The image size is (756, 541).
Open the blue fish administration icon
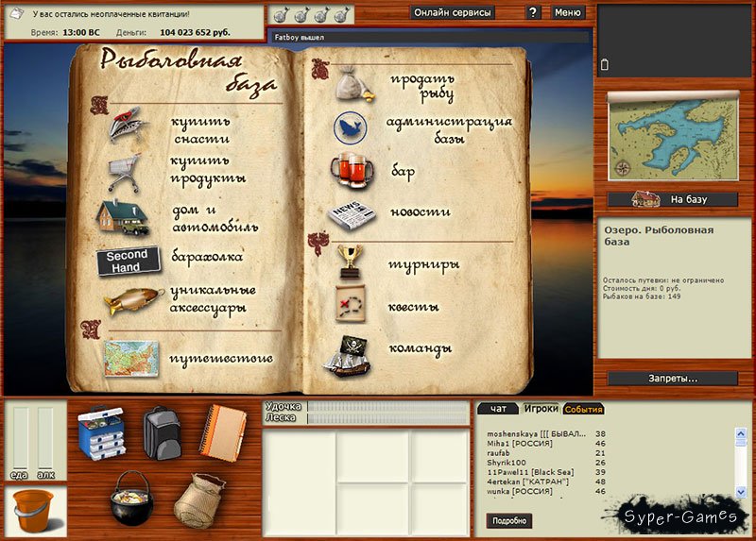point(350,127)
